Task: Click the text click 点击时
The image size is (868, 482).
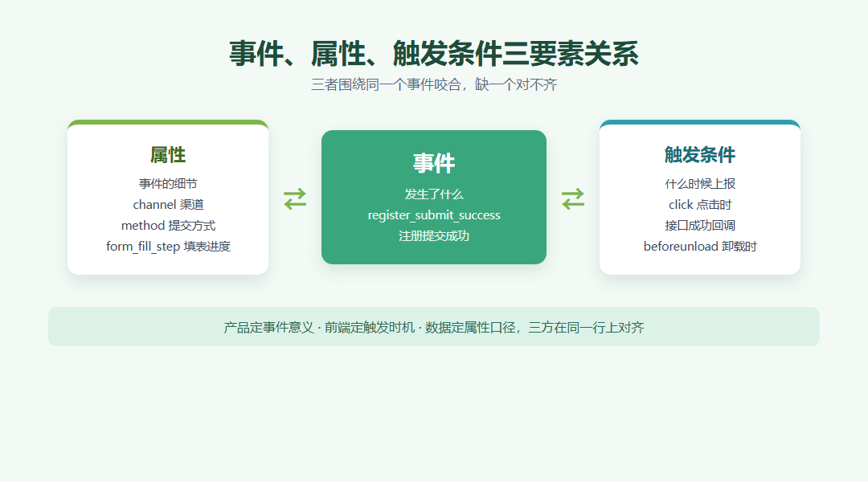Action: (x=700, y=205)
